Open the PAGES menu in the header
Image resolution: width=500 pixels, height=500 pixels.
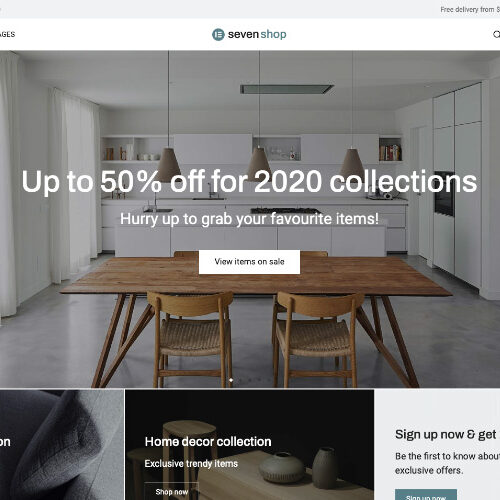[x=7, y=34]
